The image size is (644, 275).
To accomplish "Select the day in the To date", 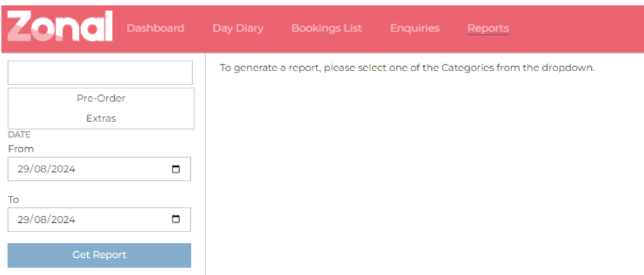I will [x=24, y=220].
